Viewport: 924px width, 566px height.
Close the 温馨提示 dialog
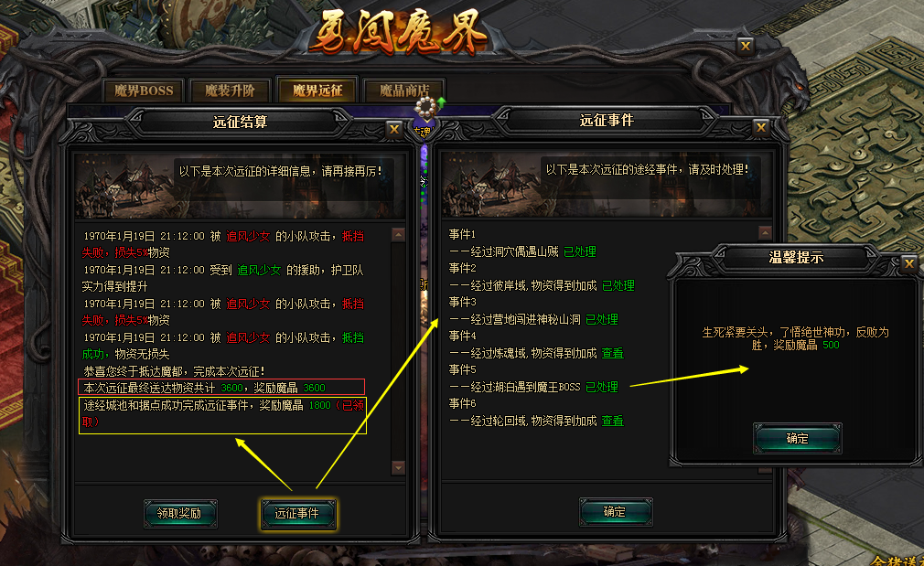coord(909,263)
